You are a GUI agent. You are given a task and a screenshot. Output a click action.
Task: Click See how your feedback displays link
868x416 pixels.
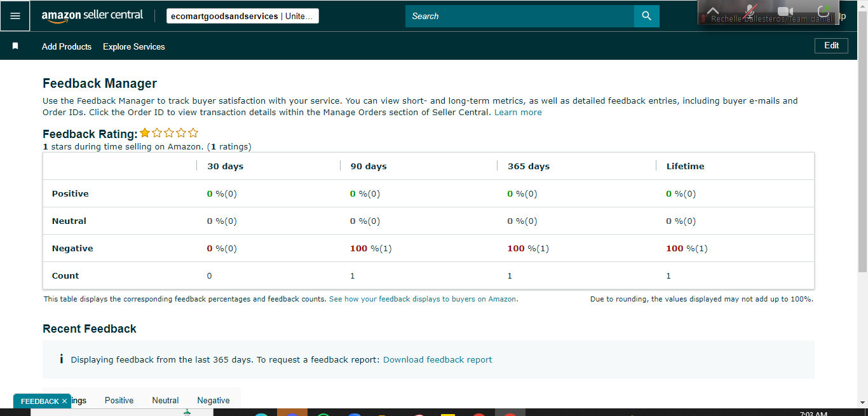pos(423,299)
